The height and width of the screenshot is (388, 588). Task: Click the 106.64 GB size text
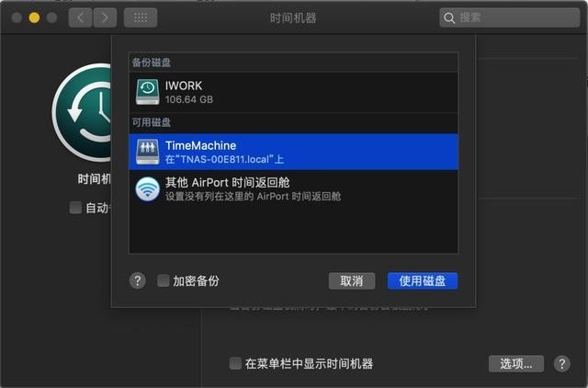pyautogui.click(x=189, y=99)
